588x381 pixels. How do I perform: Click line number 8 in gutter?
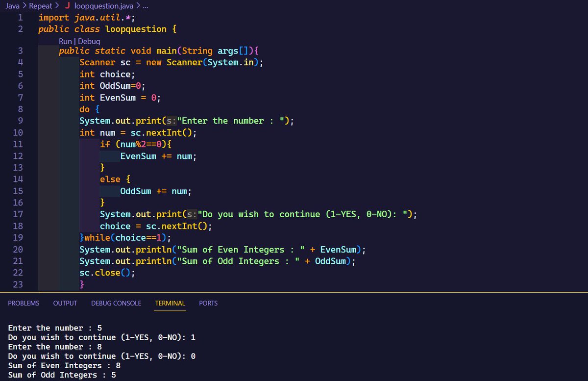(x=21, y=109)
